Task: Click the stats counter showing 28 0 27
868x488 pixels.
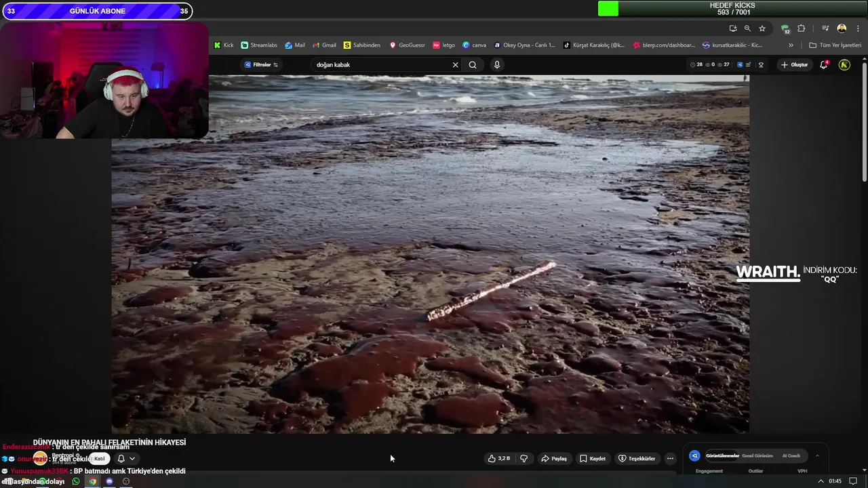Action: [710, 64]
